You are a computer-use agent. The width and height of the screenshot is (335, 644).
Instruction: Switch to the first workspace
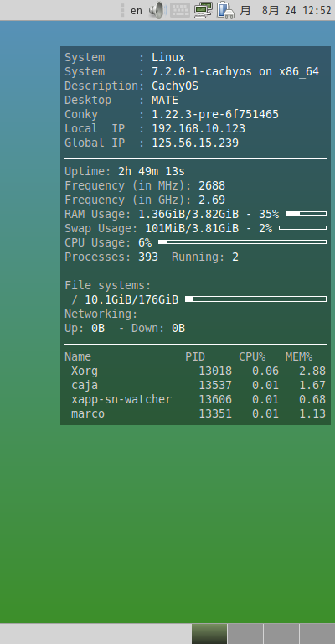[x=209, y=634]
